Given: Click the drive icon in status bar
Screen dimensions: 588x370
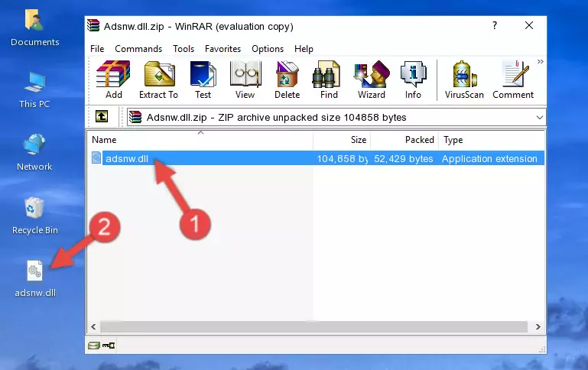Looking at the screenshot, I should [94, 346].
